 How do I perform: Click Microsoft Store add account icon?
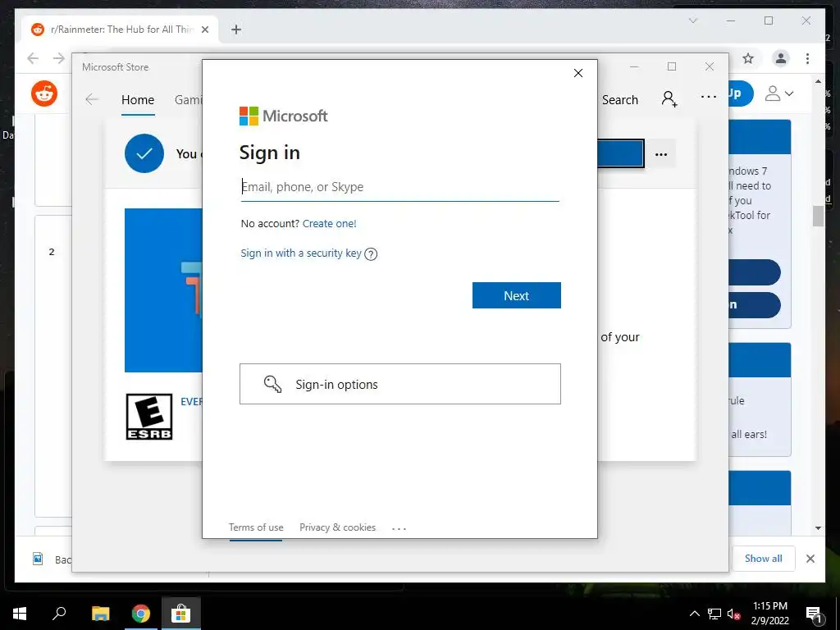point(669,99)
